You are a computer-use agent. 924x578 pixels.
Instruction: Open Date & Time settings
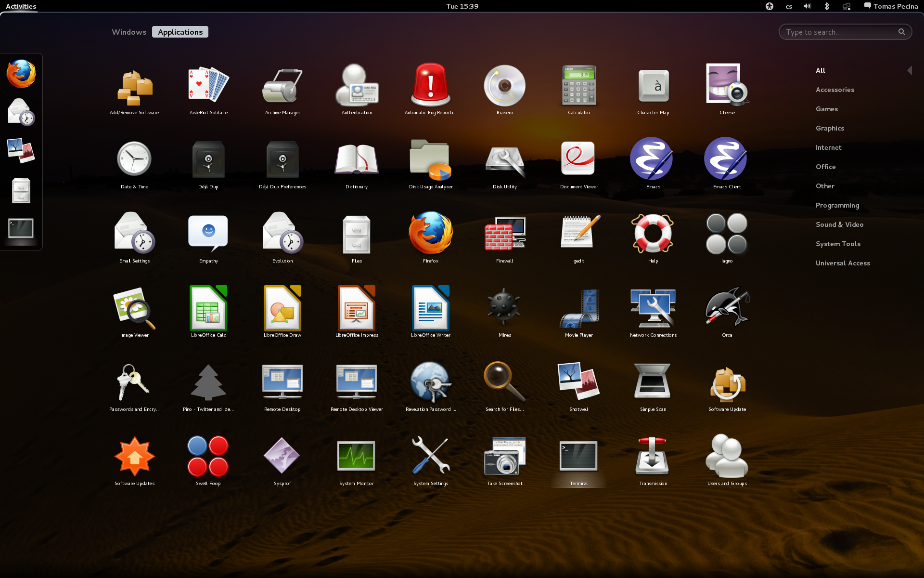coord(134,164)
